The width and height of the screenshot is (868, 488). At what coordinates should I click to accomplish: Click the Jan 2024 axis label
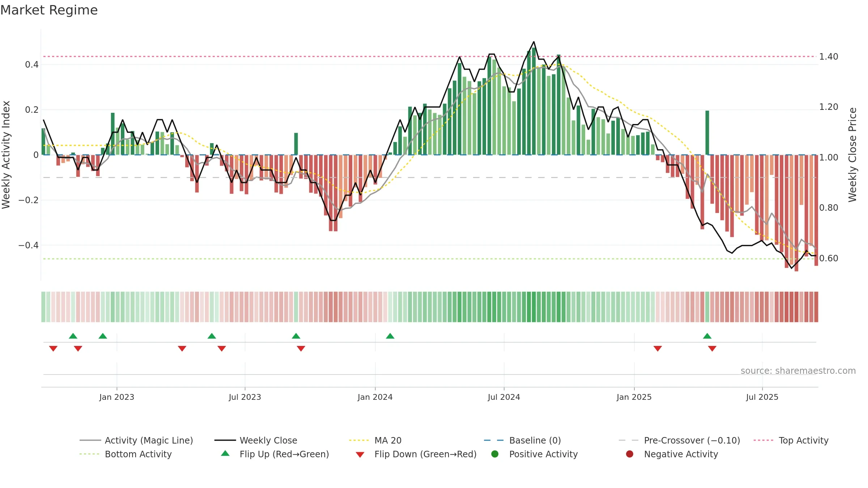(375, 397)
